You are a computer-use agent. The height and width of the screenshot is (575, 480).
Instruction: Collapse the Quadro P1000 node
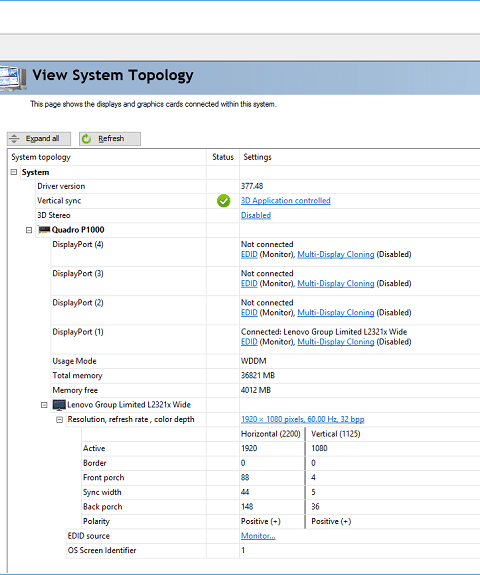pos(29,230)
